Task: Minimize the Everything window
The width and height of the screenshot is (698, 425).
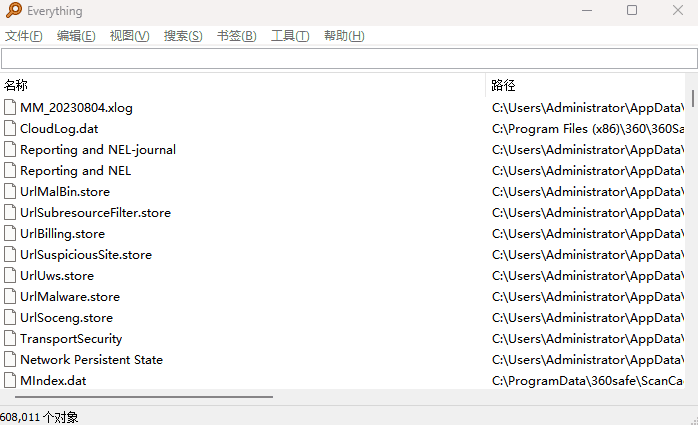Action: [x=587, y=10]
